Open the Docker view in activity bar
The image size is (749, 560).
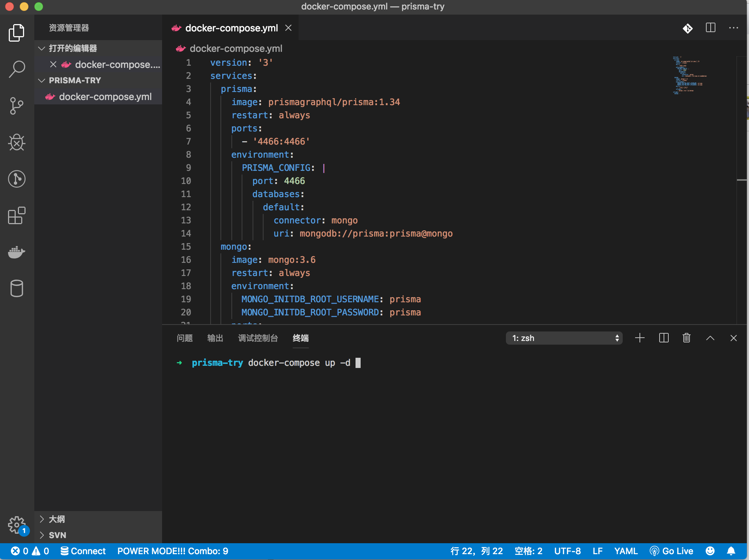coord(17,252)
